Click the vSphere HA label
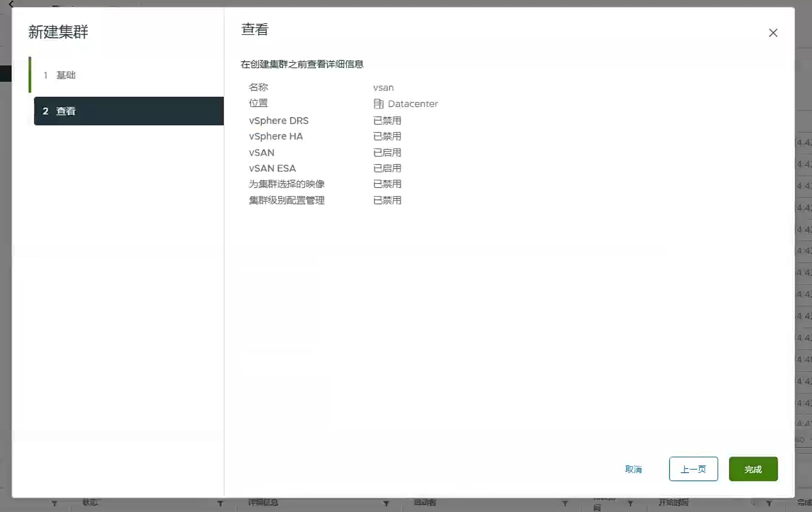This screenshot has width=812, height=512. (276, 136)
